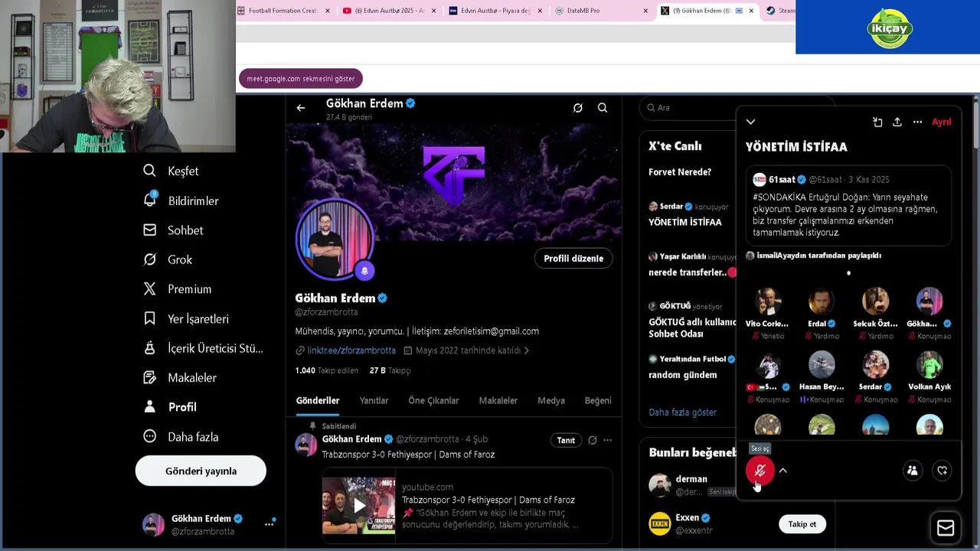Click Grok icon in profile header

(578, 108)
